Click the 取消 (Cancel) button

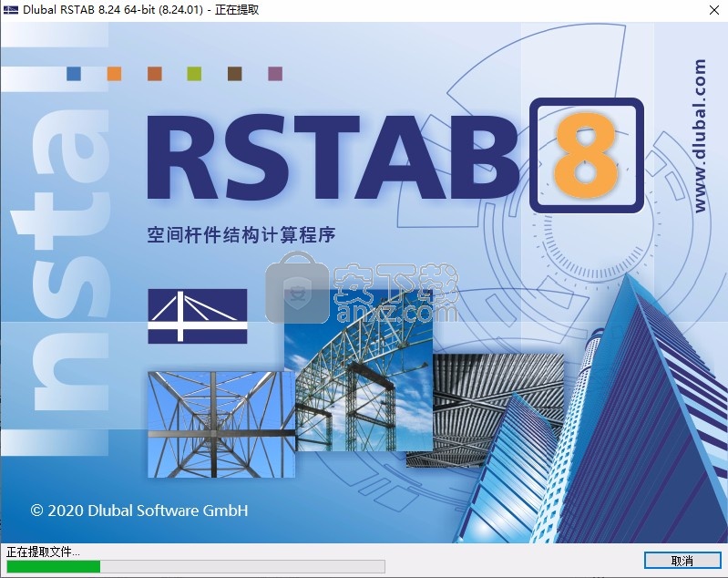pyautogui.click(x=682, y=561)
